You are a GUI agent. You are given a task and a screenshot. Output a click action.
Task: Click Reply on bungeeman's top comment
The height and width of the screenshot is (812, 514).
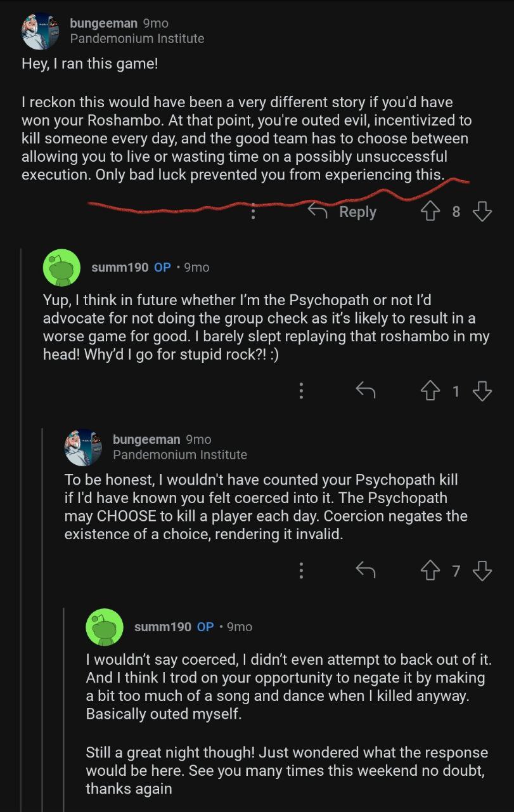click(x=343, y=211)
